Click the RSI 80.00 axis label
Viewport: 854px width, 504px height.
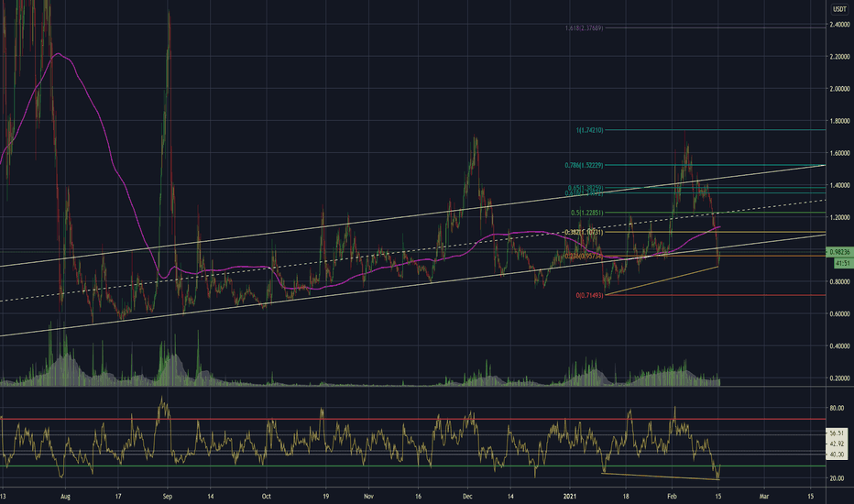pyautogui.click(x=838, y=408)
